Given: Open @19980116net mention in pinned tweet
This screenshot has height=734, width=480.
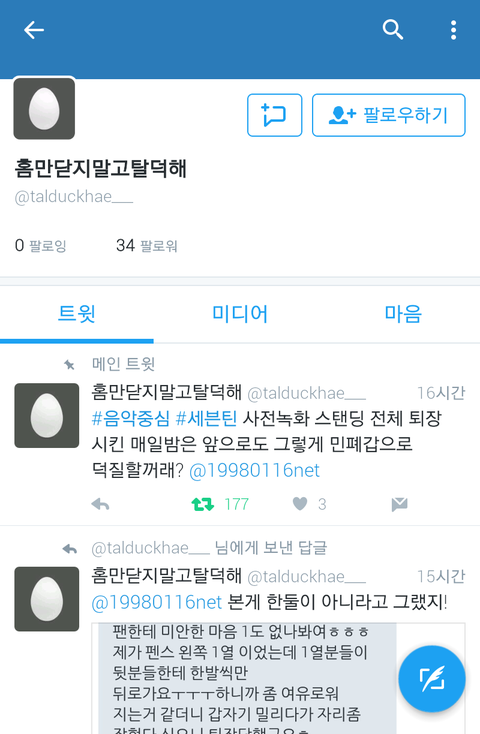Looking at the screenshot, I should point(254,470).
